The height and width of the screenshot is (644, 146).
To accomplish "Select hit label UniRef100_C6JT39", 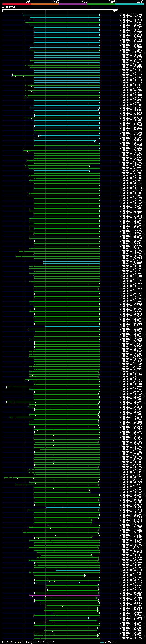I will tap(131, 140).
